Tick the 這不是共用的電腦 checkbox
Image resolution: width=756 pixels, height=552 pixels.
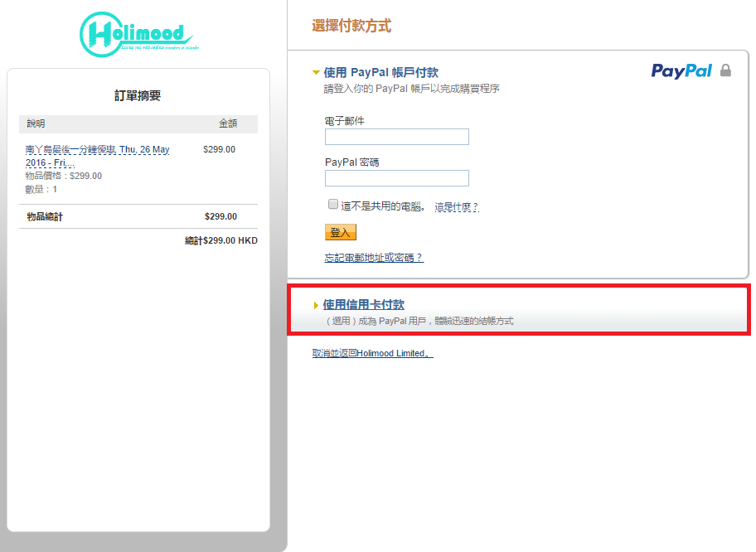pos(333,205)
